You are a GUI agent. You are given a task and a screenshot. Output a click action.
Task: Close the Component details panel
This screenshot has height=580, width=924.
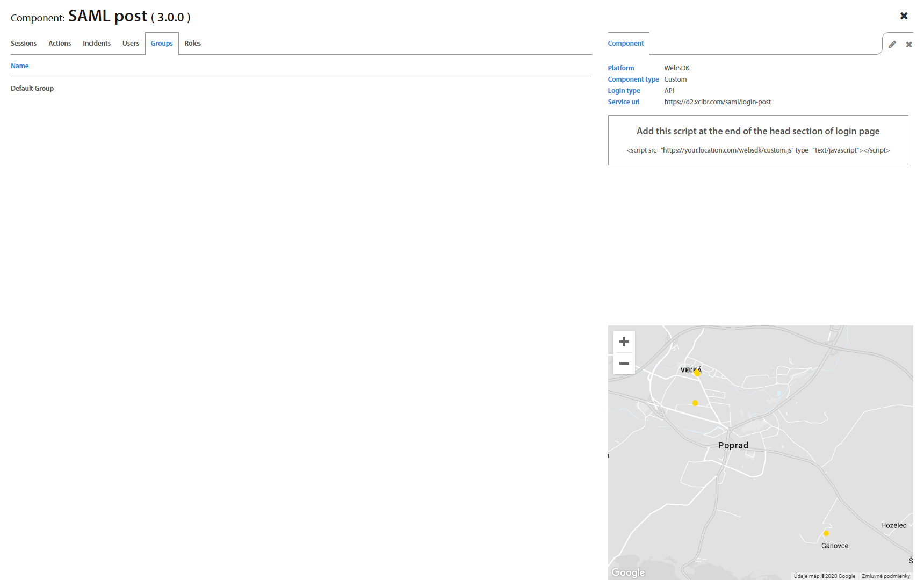click(909, 45)
